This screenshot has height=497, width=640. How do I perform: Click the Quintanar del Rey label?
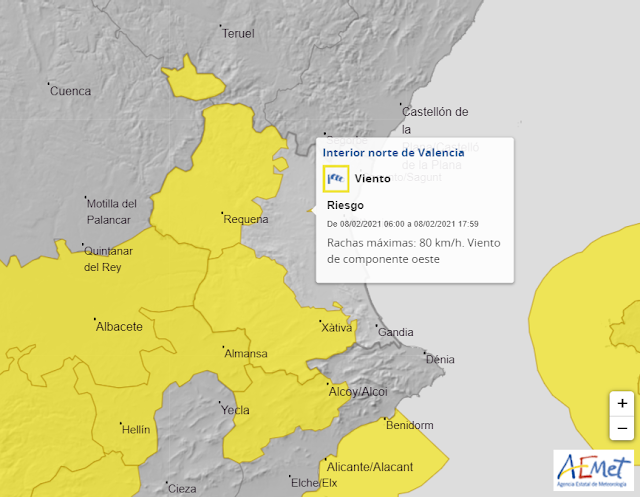108,259
